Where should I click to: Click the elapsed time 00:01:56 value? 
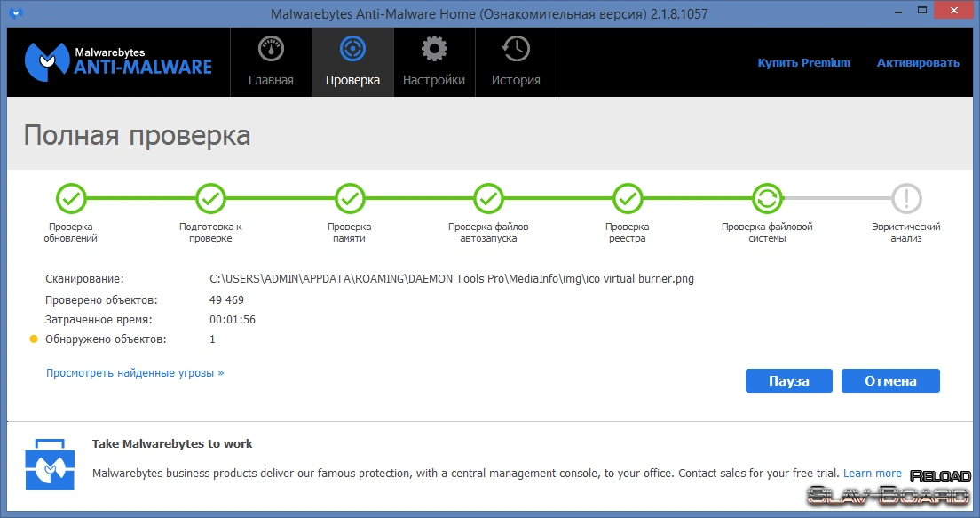coord(233,320)
